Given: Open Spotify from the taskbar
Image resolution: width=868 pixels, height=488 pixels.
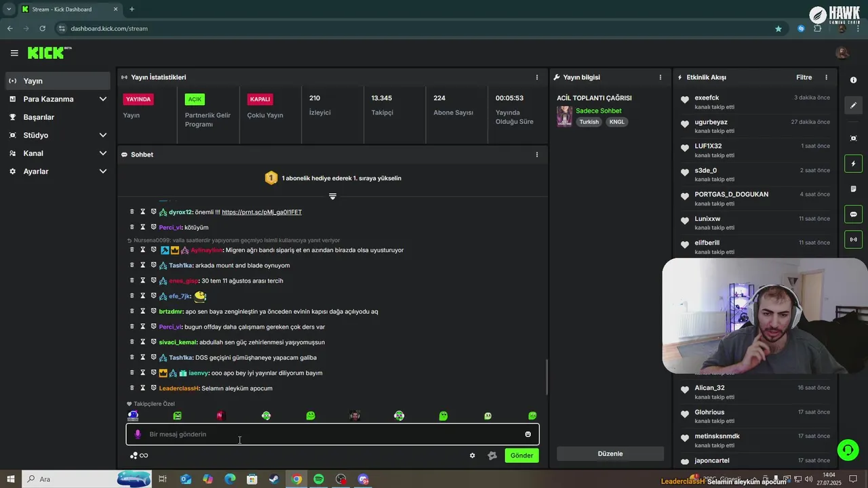Looking at the screenshot, I should (x=319, y=479).
